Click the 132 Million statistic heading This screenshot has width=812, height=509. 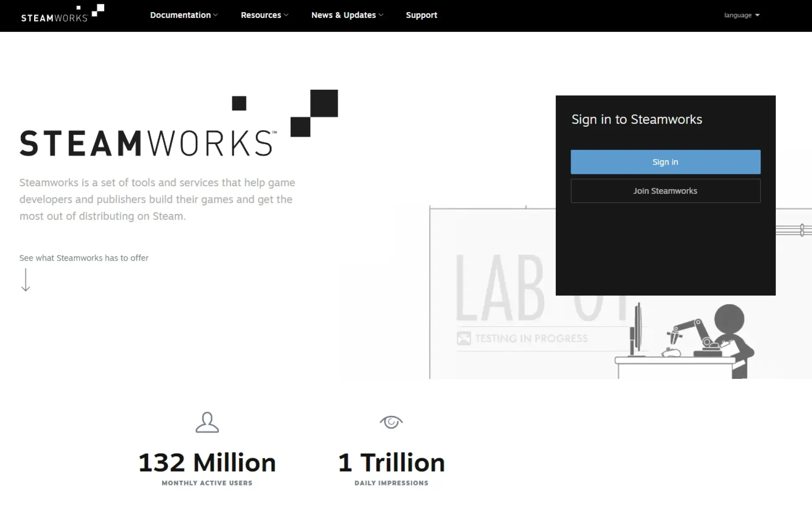(x=207, y=463)
